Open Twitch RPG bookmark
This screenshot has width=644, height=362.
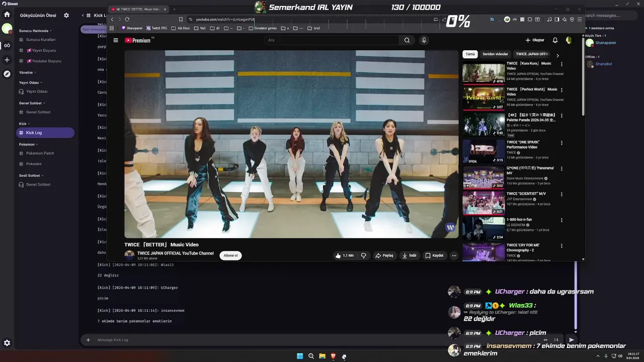pyautogui.click(x=156, y=28)
